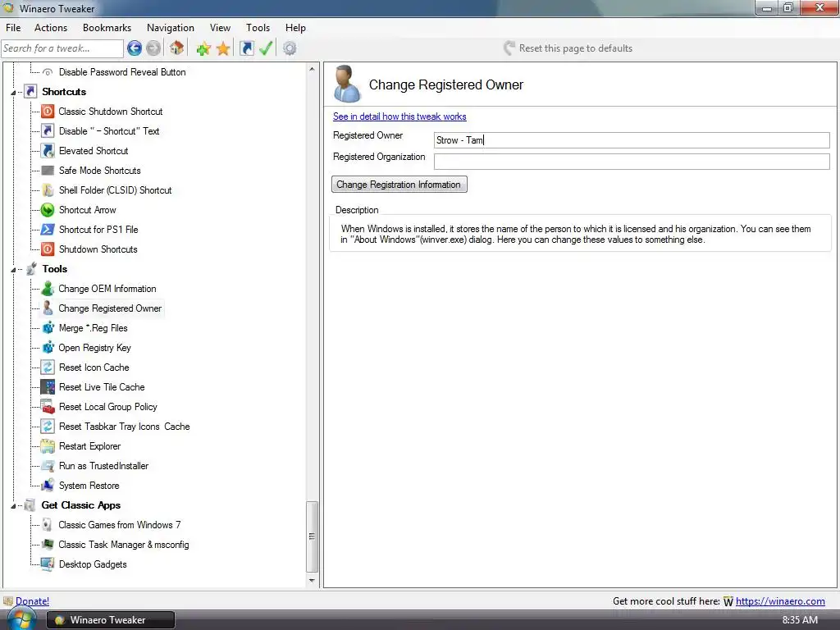This screenshot has height=630, width=840.
Task: Click Reset this page to defaults
Action: click(x=568, y=48)
